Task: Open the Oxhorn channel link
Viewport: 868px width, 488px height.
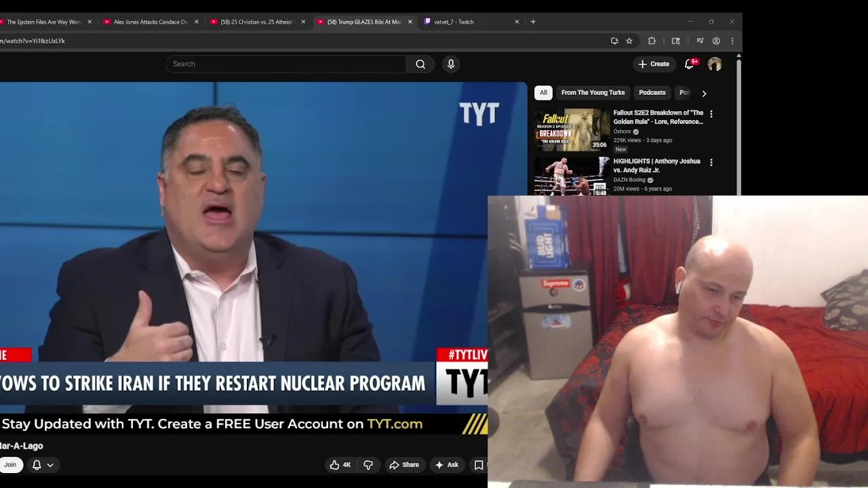Action: click(x=622, y=131)
